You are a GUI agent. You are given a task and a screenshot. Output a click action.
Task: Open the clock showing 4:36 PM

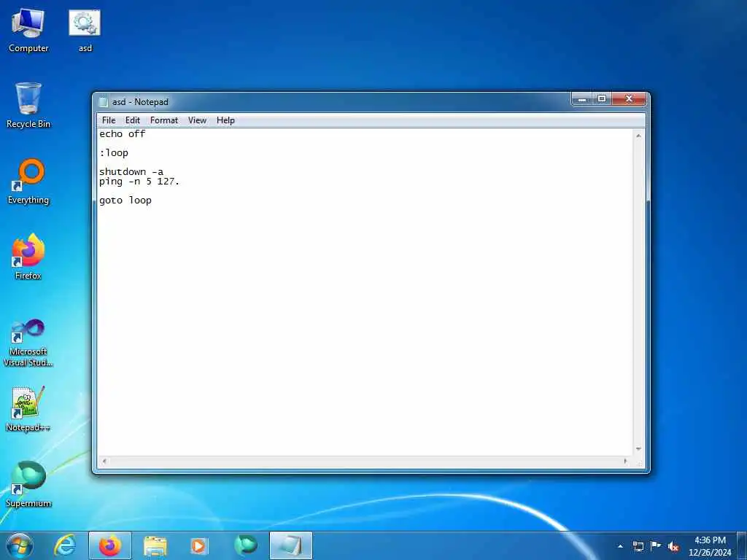tap(710, 546)
